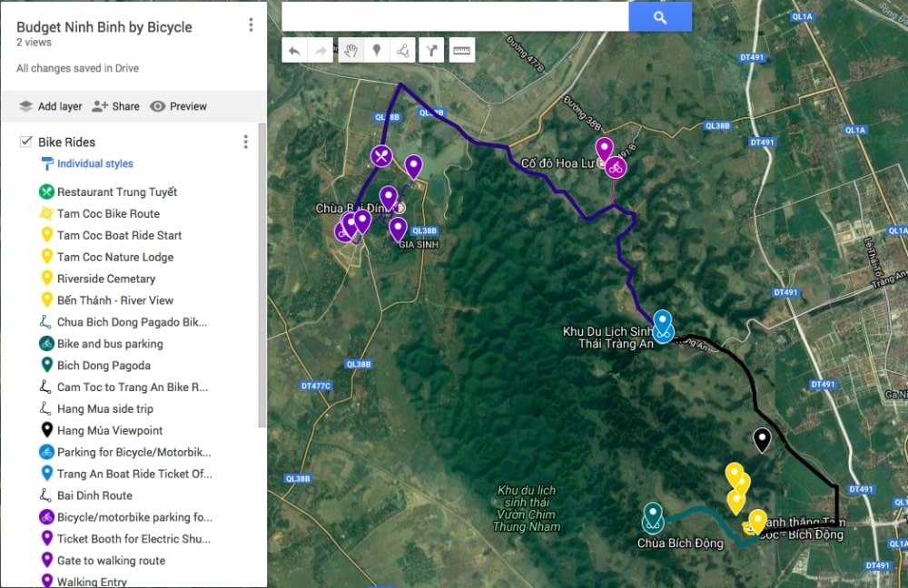Uncheck the Bike Rides layer checkbox
The image size is (908, 588).
(25, 142)
